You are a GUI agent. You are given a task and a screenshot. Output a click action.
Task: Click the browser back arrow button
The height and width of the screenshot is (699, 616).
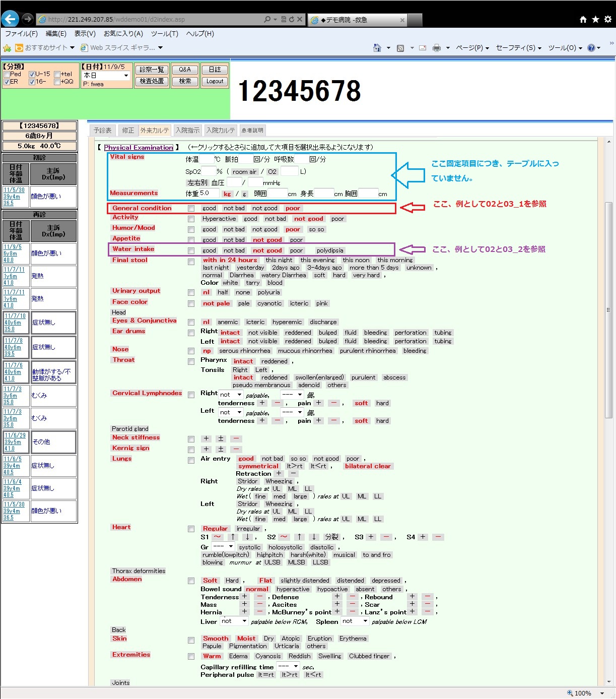(x=10, y=19)
